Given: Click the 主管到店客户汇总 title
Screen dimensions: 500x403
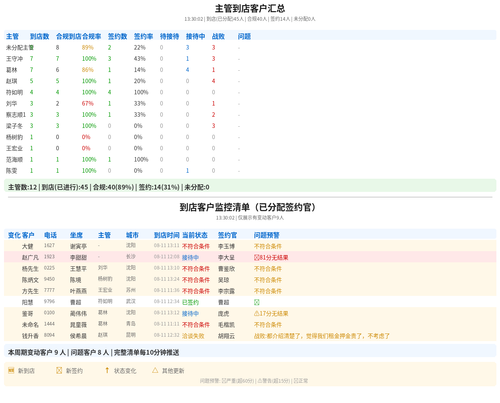Looking at the screenshot, I should [250, 8].
